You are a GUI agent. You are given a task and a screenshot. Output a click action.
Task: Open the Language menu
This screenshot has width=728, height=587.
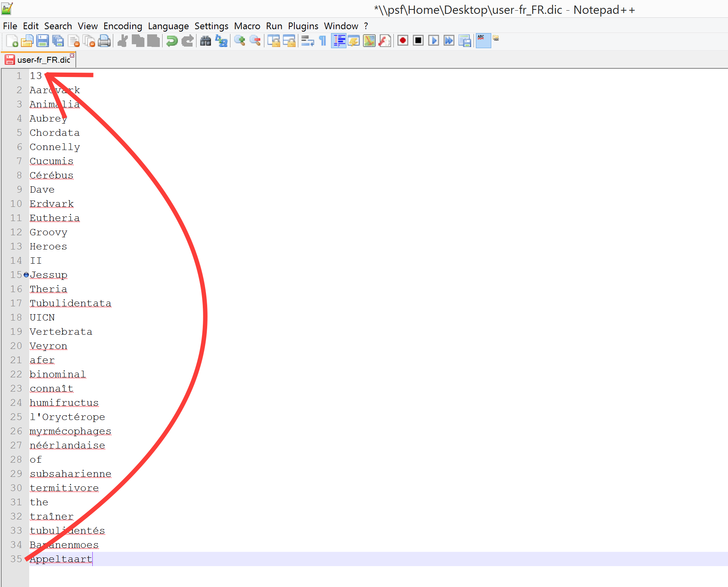[x=168, y=26]
